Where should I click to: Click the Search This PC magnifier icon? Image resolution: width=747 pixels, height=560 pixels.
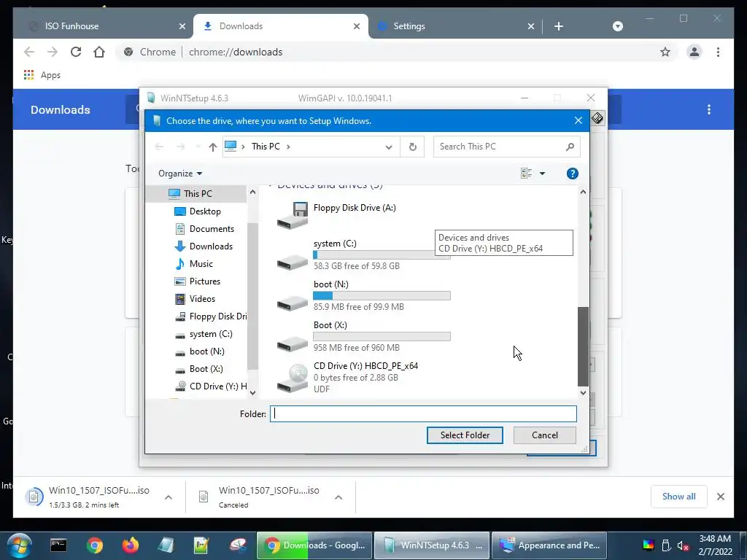[570, 147]
